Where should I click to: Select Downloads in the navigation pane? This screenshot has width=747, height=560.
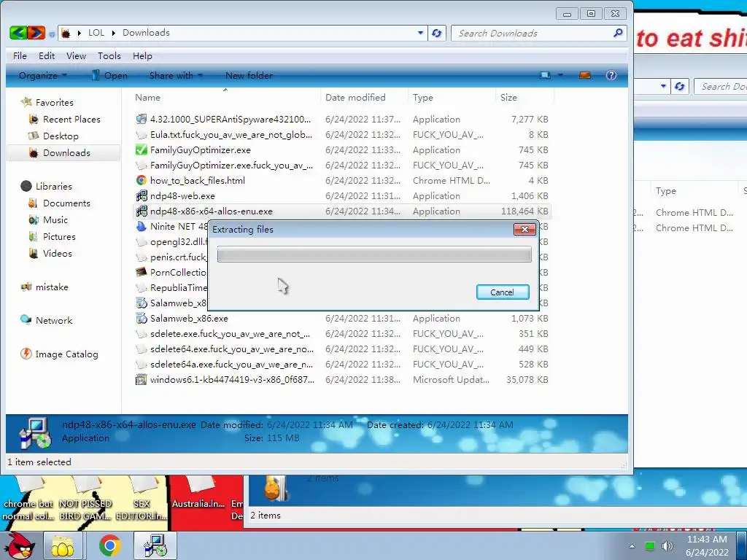tap(63, 153)
